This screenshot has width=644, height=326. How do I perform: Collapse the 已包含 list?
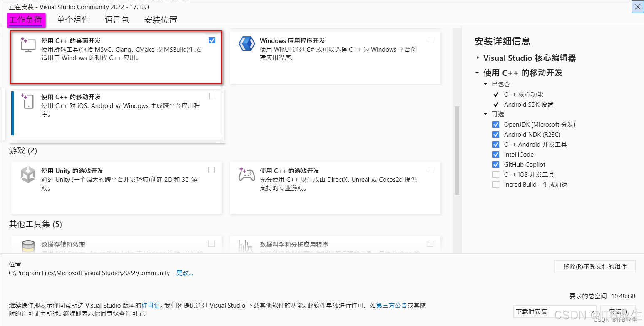pyautogui.click(x=485, y=84)
